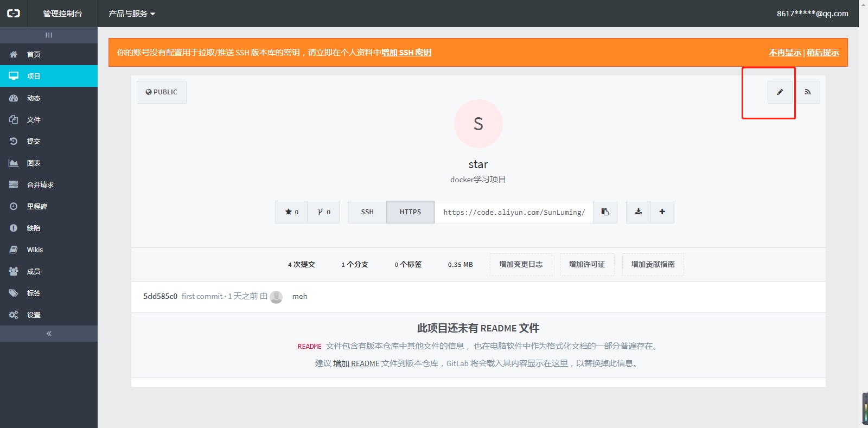This screenshot has width=868, height=428.
Task: Click the 里程碑 clock icon
Action: [x=14, y=206]
